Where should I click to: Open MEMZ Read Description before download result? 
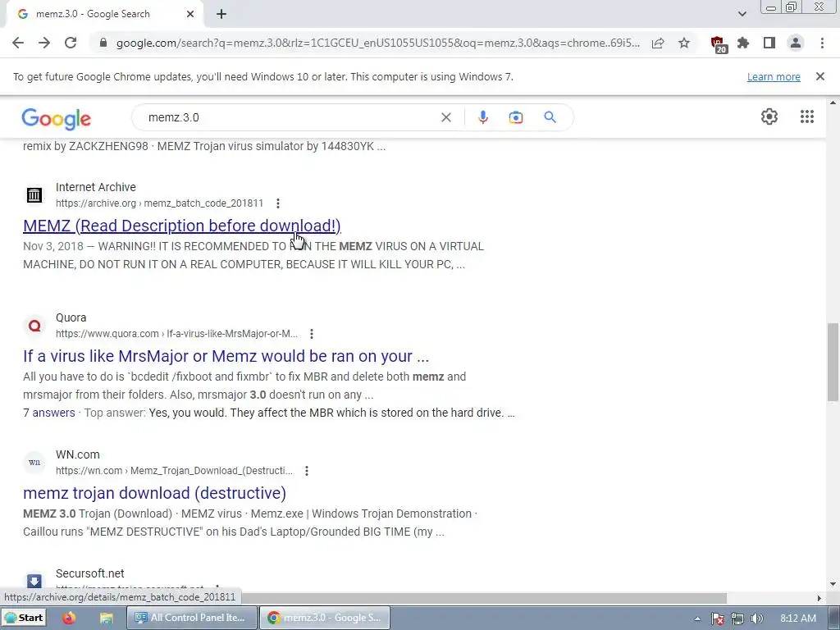click(x=182, y=226)
